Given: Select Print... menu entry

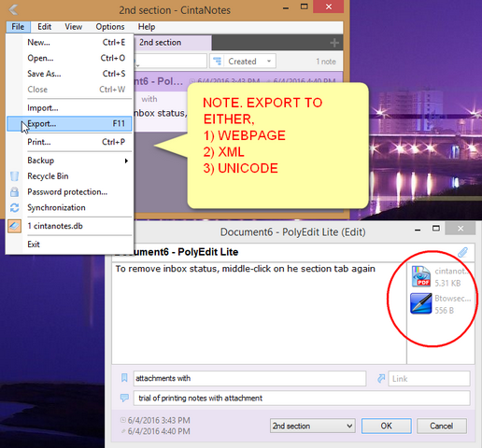Looking at the screenshot, I should pyautogui.click(x=69, y=142).
